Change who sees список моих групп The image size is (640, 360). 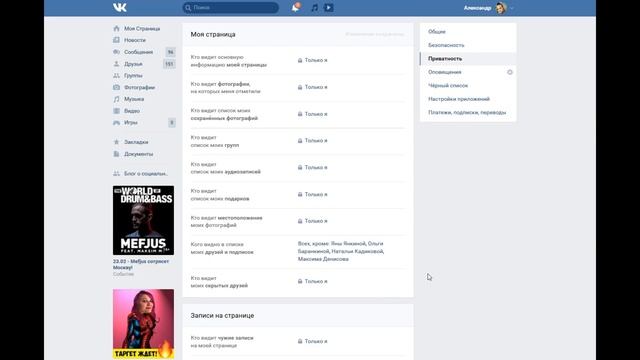(313, 141)
